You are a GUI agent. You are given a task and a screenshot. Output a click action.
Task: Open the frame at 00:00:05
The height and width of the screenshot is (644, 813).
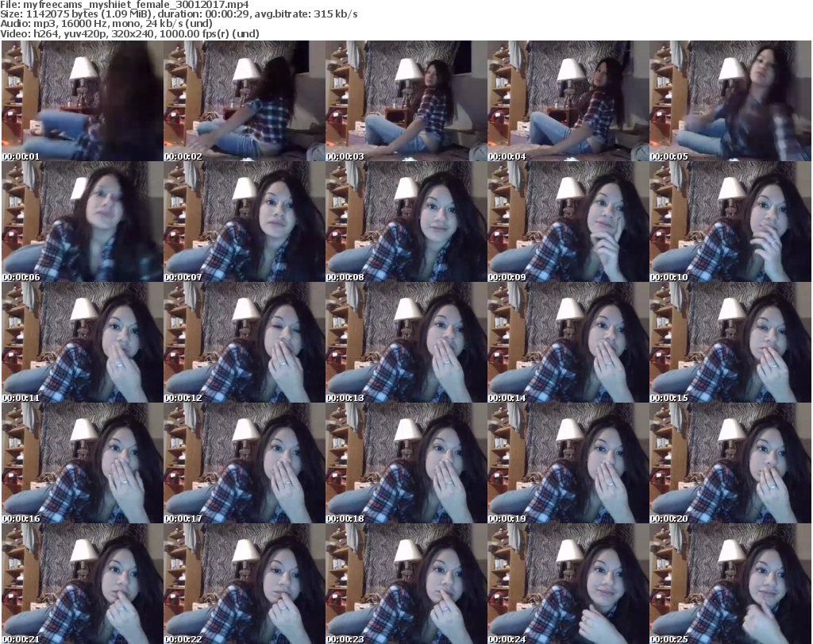tap(730, 101)
